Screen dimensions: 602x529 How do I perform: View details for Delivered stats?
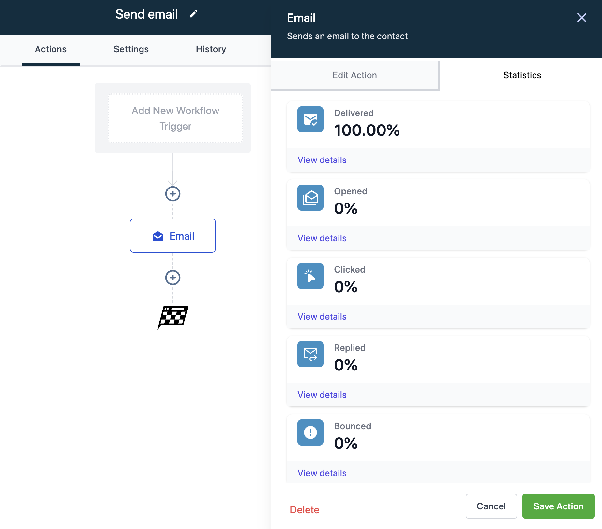click(x=322, y=160)
